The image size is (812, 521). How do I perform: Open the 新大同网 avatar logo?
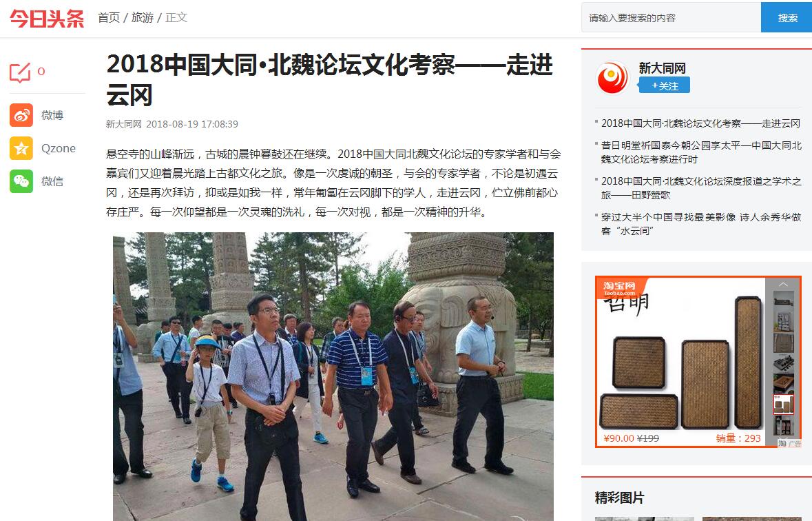click(612, 78)
